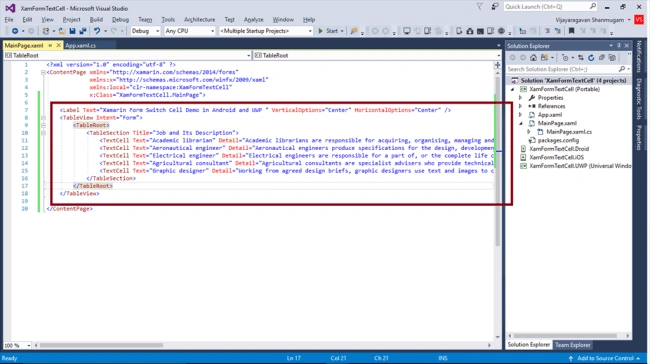Collapse the TableSection outlining box
The height and width of the screenshot is (364, 650).
[43, 133]
